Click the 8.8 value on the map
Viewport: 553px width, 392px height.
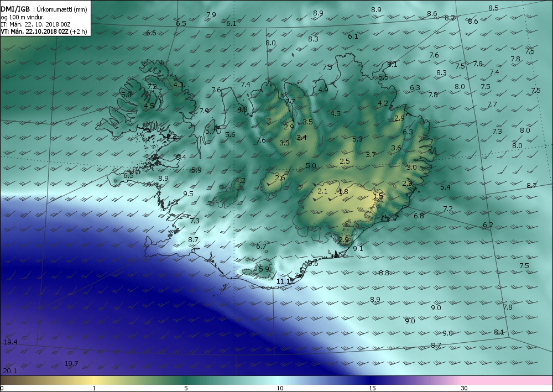point(384,273)
